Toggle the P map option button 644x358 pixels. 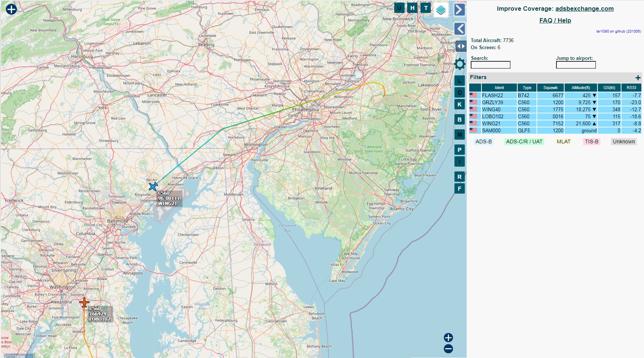click(459, 150)
